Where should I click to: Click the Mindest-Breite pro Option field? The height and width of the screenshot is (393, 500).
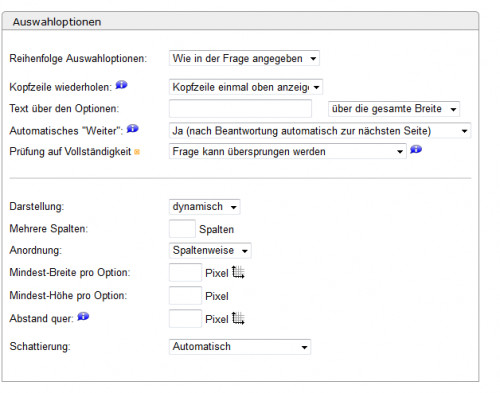(185, 272)
